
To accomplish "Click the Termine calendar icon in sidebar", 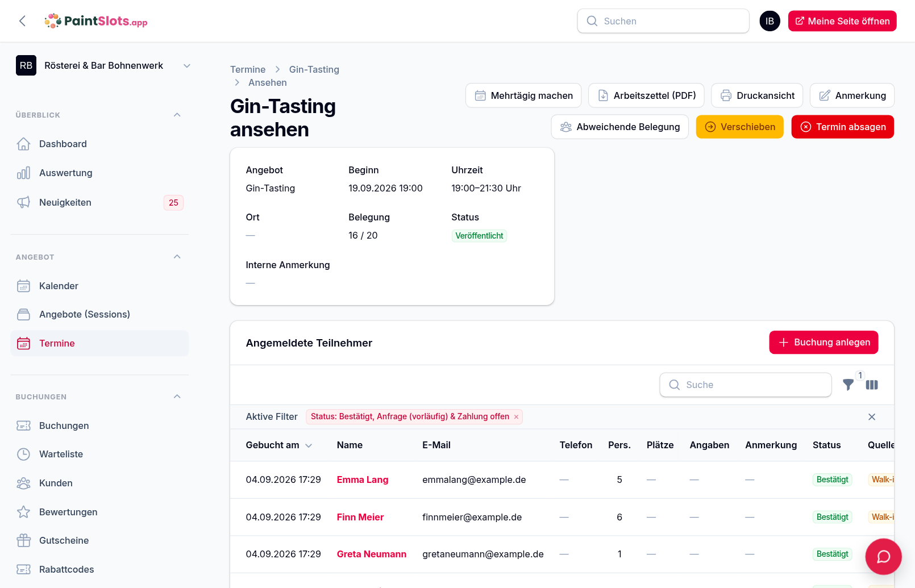I will (23, 343).
